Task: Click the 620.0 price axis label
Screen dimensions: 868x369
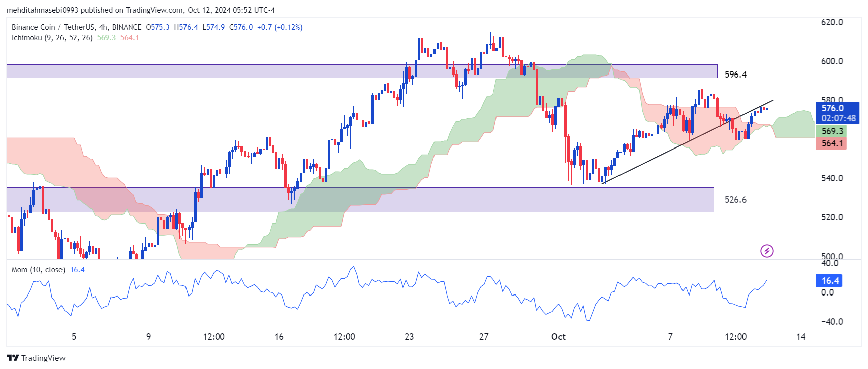Action: (832, 22)
